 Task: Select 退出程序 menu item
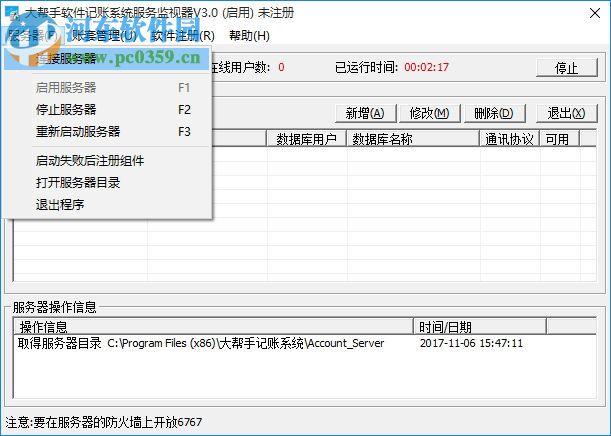click(x=108, y=205)
